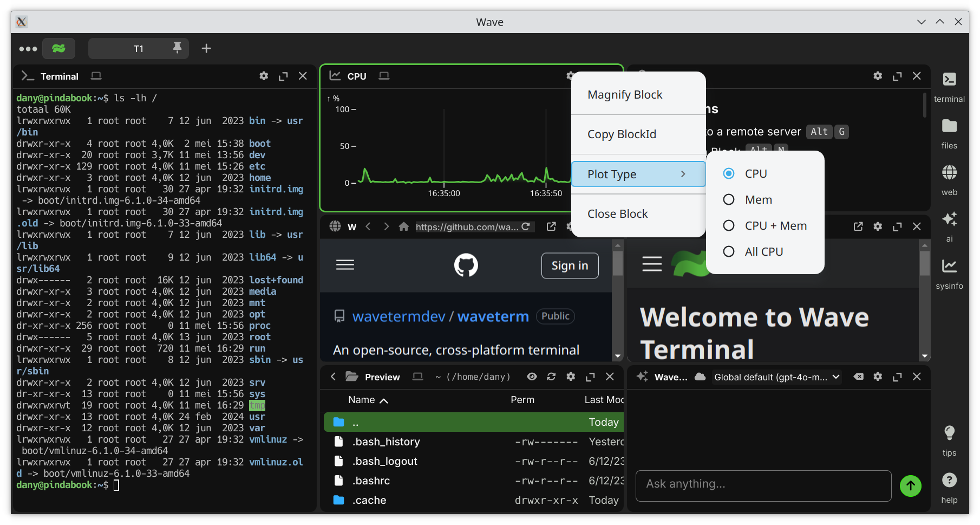This screenshot has width=980, height=525.
Task: Select .bashrc file row
Action: (474, 481)
